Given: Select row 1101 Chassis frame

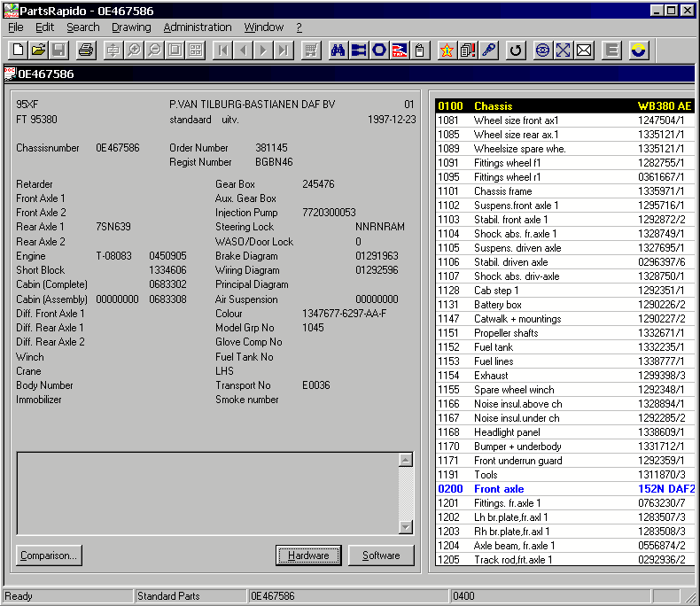Looking at the screenshot, I should [x=564, y=191].
